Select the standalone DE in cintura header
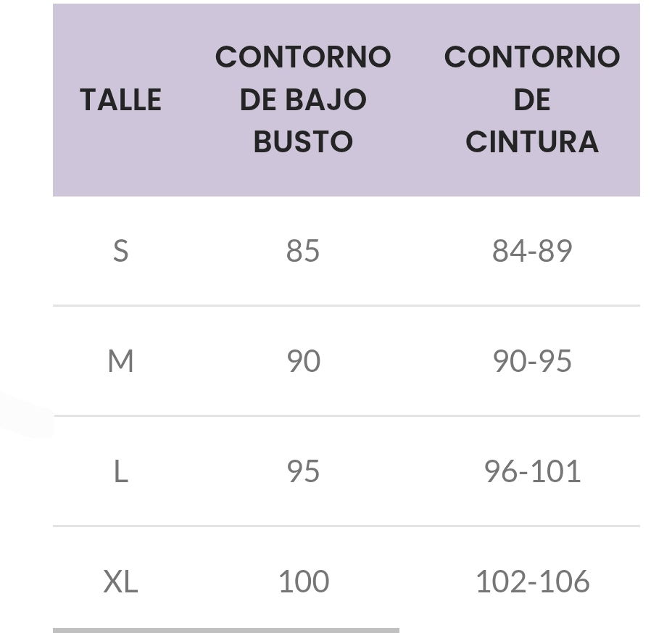Image resolution: width=672 pixels, height=633 pixels. [x=532, y=99]
